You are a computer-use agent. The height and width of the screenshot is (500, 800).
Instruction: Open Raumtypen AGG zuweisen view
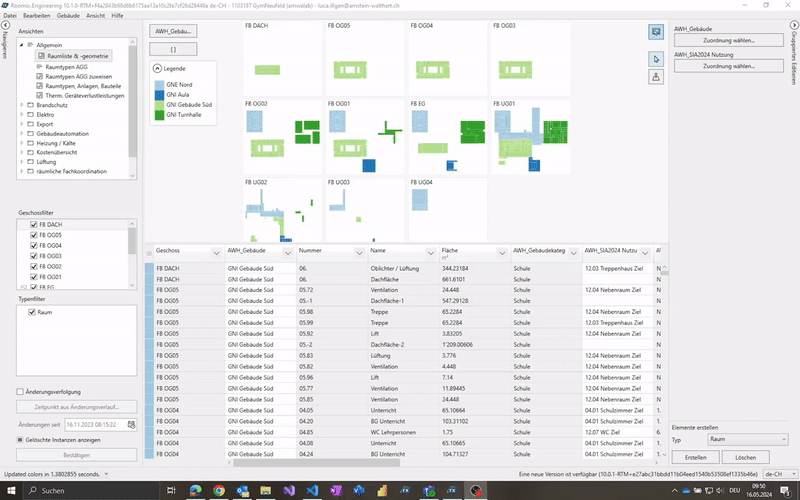point(79,76)
